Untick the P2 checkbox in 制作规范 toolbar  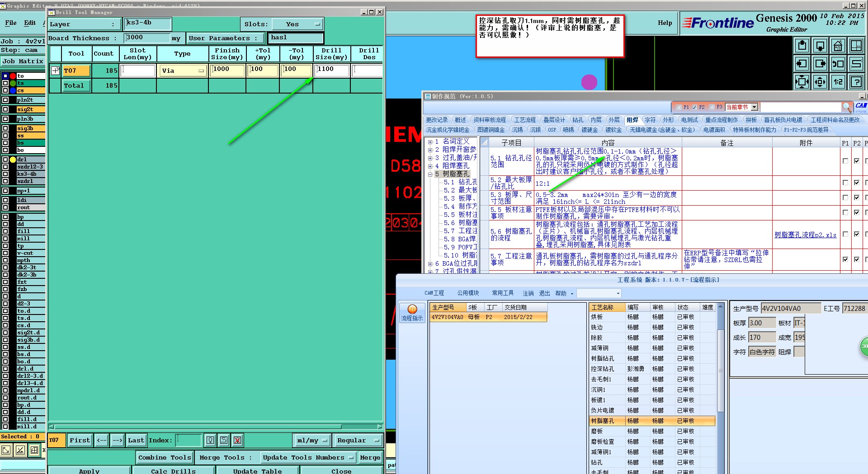[694, 107]
